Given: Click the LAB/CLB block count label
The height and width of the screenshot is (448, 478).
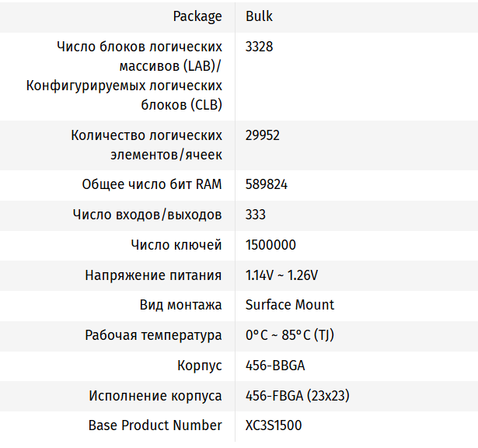Looking at the screenshot, I should (x=124, y=75).
